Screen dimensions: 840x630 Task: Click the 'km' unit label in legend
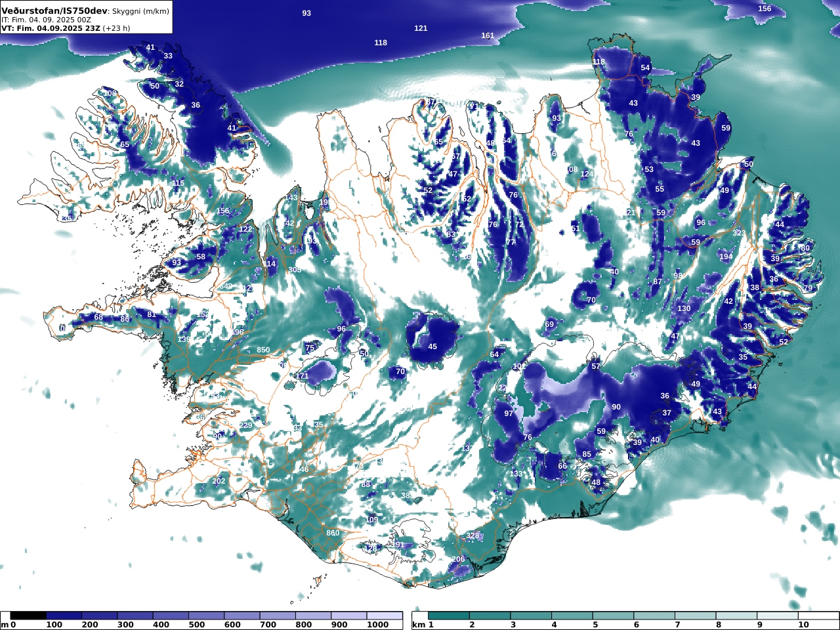(419, 625)
